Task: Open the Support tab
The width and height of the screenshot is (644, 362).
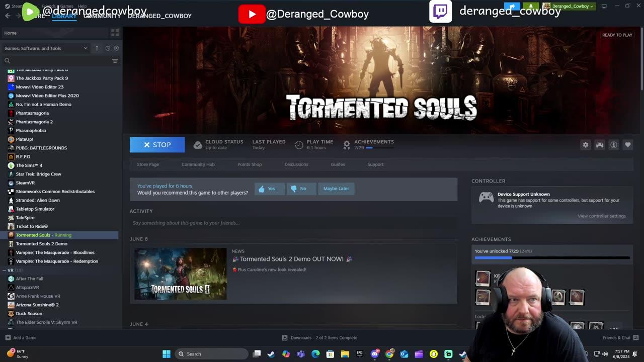Action: point(375,164)
